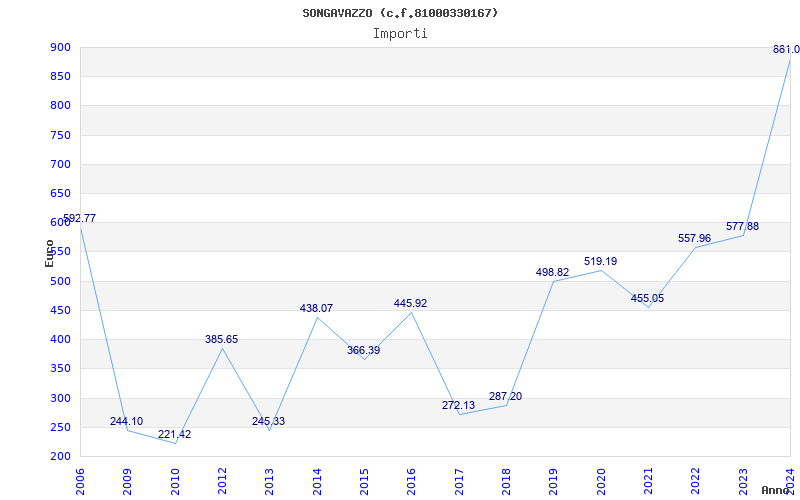The image size is (800, 500).
Task: Click the y-axis tick 500
Action: [x=60, y=281]
